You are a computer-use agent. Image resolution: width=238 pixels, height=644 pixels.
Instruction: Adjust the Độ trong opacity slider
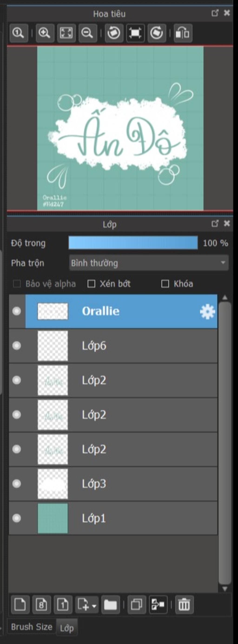[x=133, y=243]
